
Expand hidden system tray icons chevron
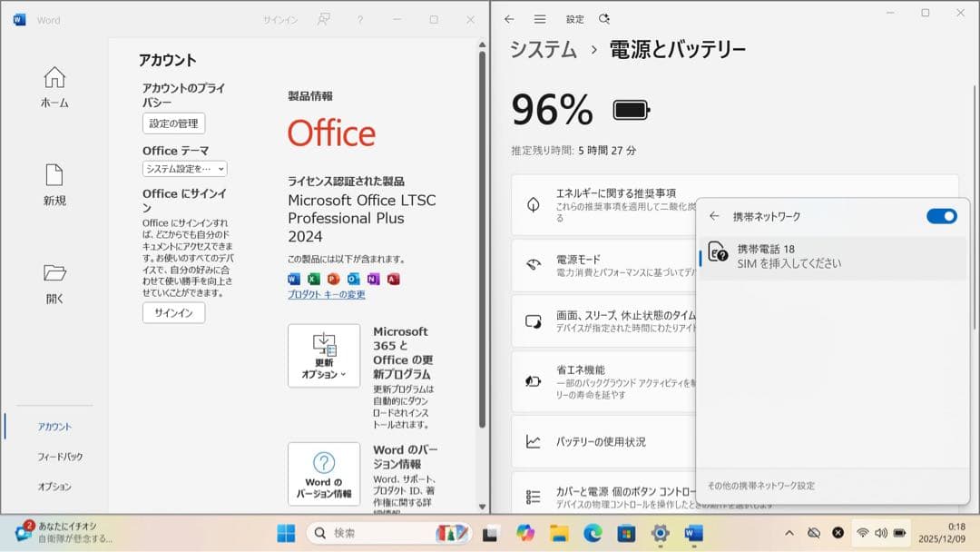pos(789,533)
